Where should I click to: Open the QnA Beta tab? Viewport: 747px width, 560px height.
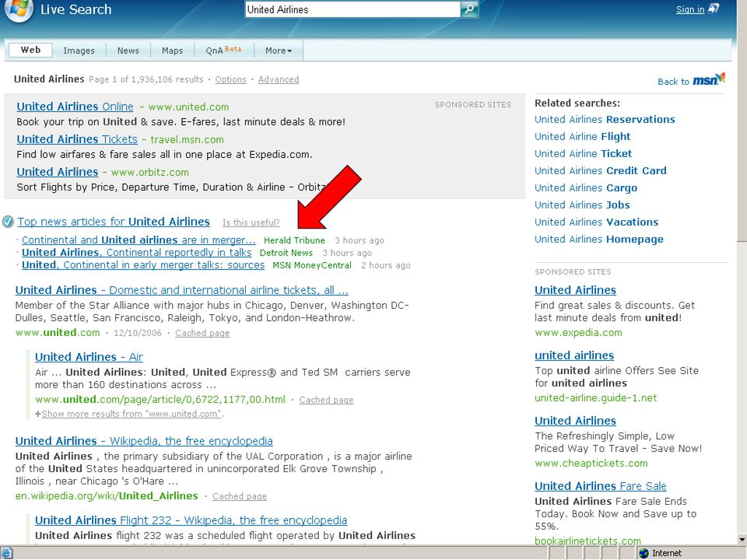[223, 50]
